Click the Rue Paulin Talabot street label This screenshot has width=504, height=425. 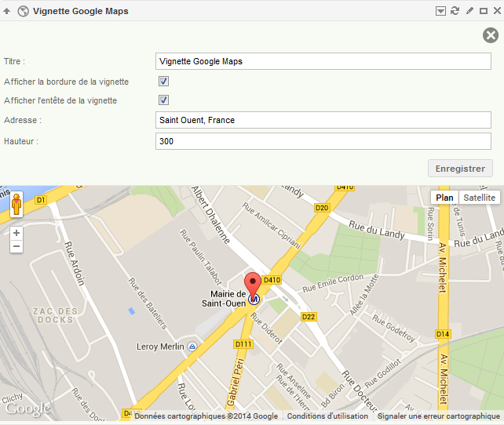[x=201, y=257]
